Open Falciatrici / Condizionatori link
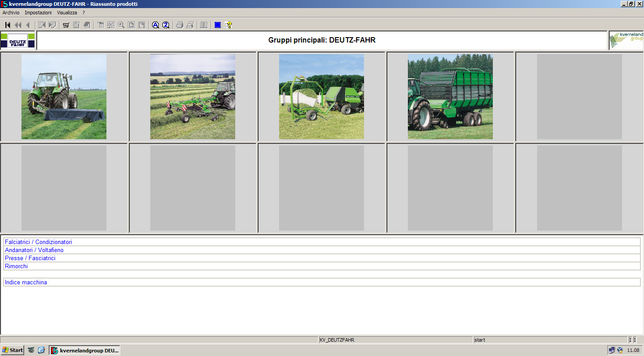 [x=38, y=242]
